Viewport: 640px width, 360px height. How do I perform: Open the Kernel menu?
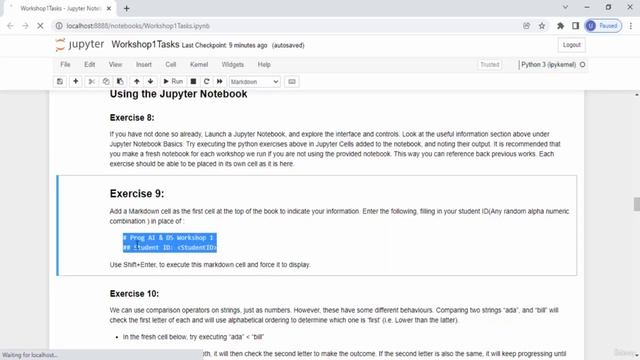point(199,64)
